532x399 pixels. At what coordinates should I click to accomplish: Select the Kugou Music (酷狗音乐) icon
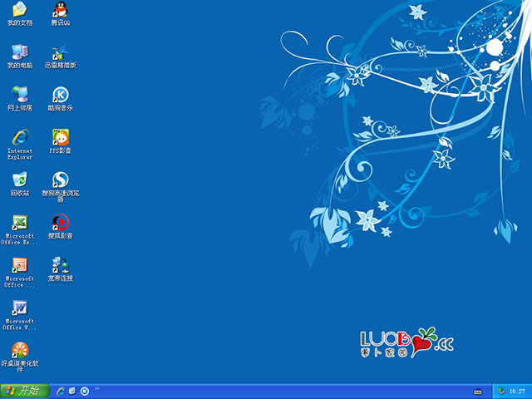pos(60,95)
